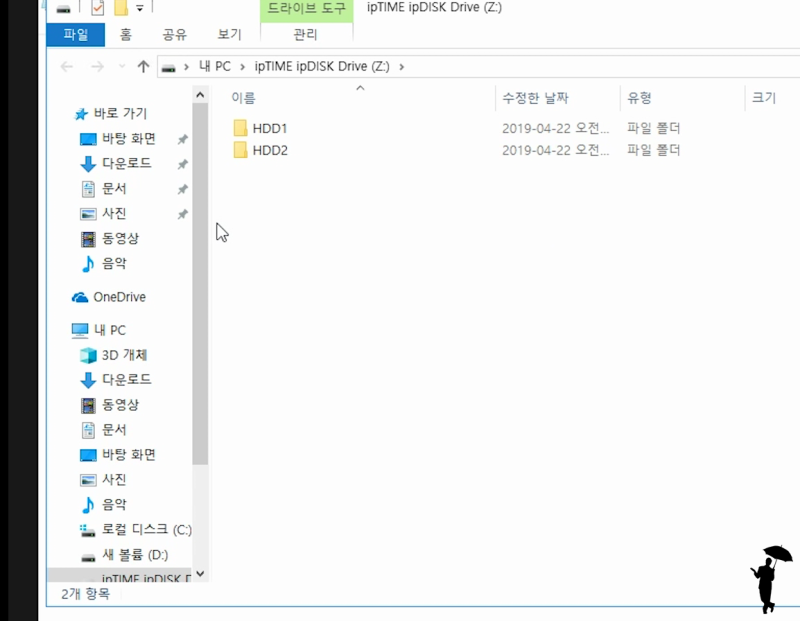This screenshot has width=800, height=621.
Task: Open pinned 사진 under 바로 가기
Action: point(114,213)
